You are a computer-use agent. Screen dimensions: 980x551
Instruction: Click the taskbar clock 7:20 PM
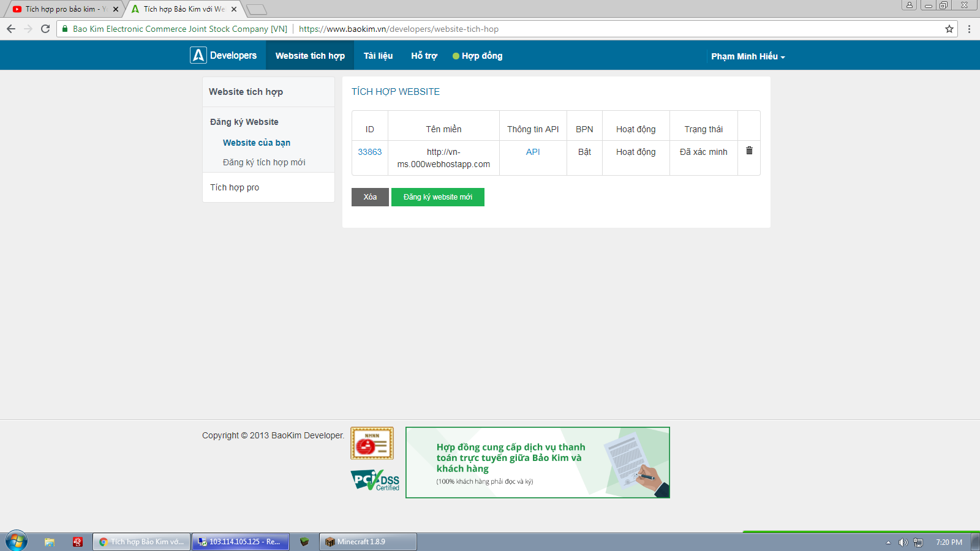949,542
